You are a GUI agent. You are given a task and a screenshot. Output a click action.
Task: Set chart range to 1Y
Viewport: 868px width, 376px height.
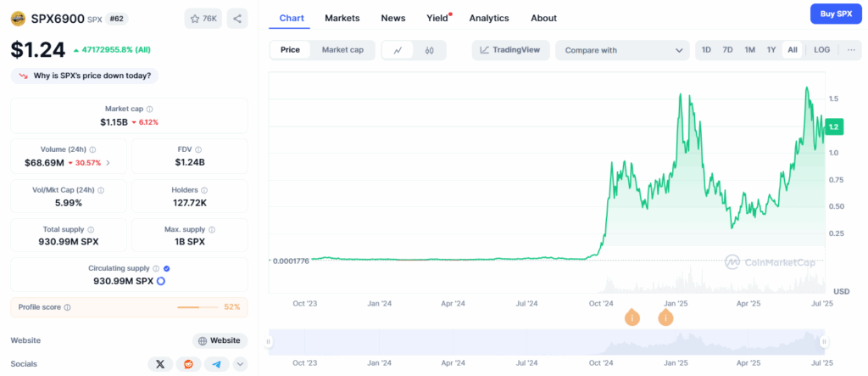click(x=771, y=50)
